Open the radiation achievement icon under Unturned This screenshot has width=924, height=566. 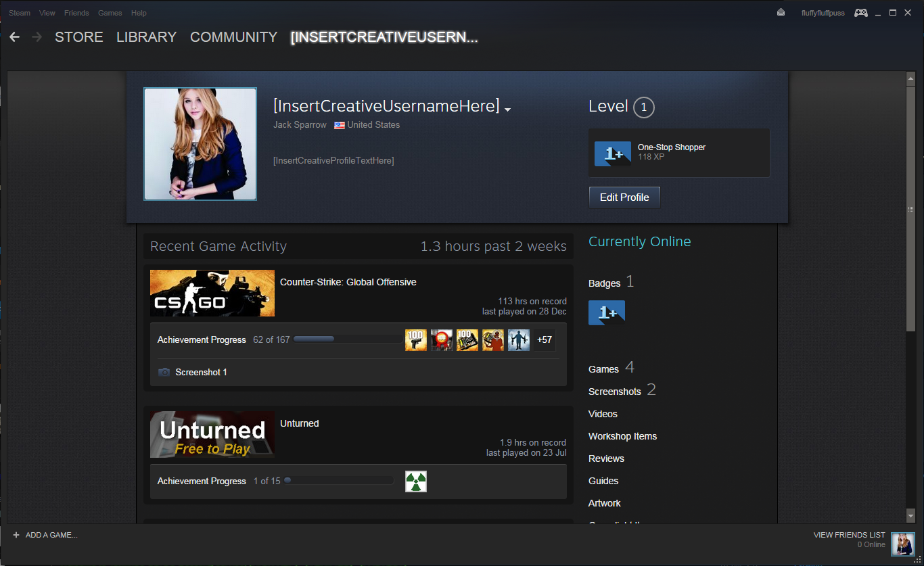click(416, 481)
